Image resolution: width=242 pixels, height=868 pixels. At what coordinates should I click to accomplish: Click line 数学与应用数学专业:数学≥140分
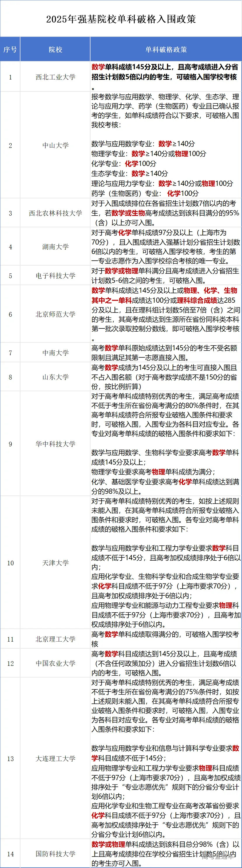tap(143, 144)
